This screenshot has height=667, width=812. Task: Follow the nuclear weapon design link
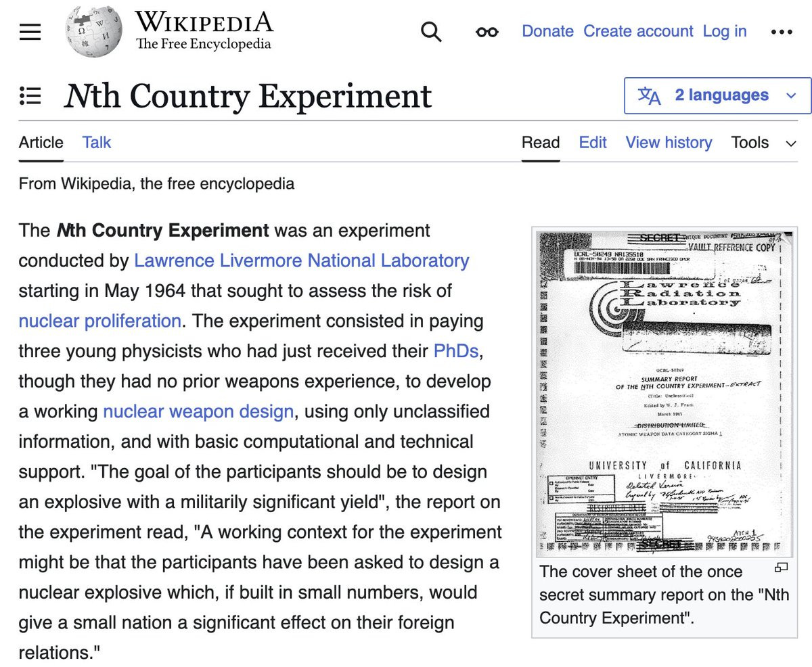[x=198, y=411]
